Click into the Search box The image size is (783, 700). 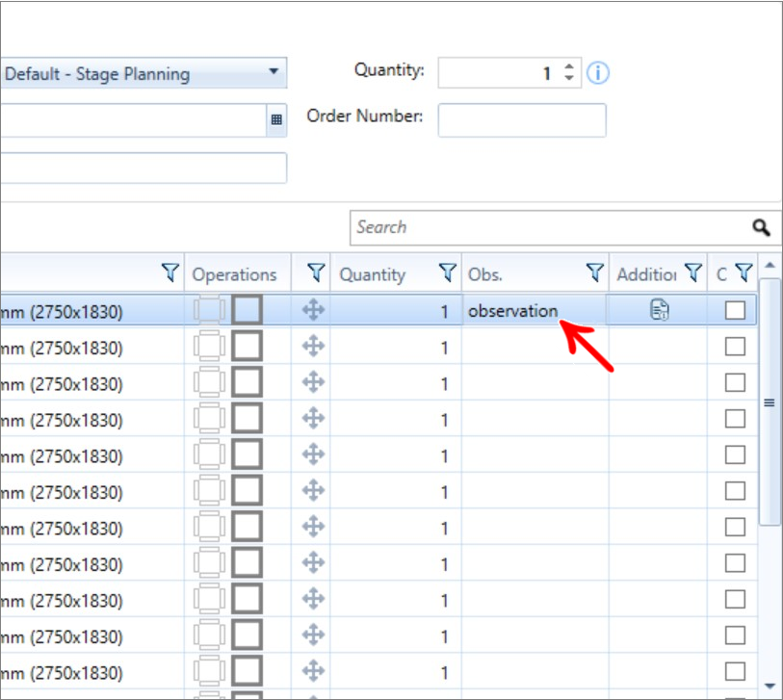point(549,227)
